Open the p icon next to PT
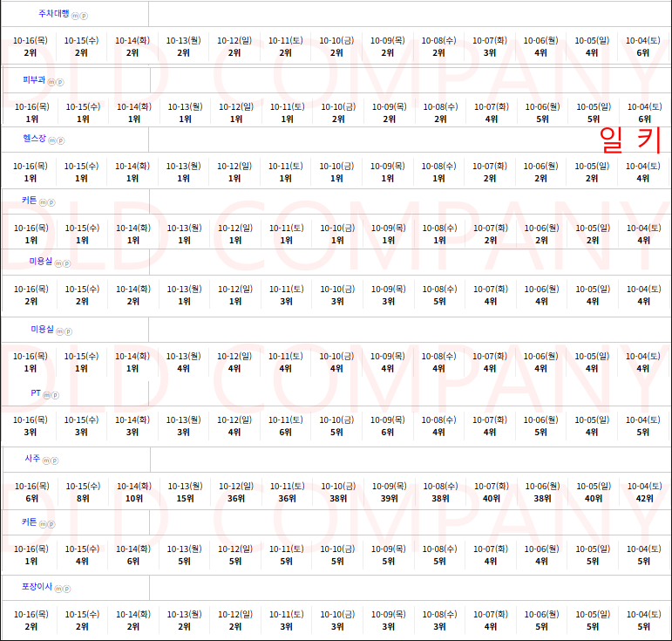This screenshot has height=641, width=672. [x=55, y=395]
